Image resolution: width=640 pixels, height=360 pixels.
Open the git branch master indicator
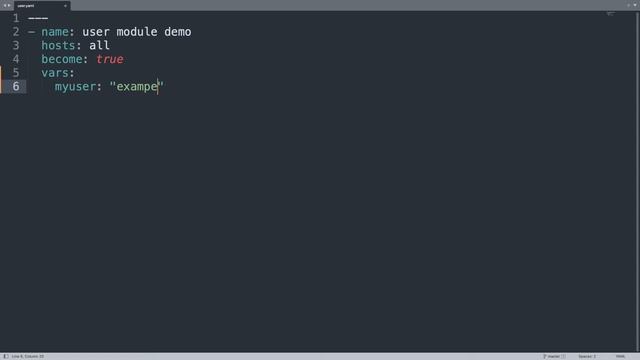click(x=554, y=356)
